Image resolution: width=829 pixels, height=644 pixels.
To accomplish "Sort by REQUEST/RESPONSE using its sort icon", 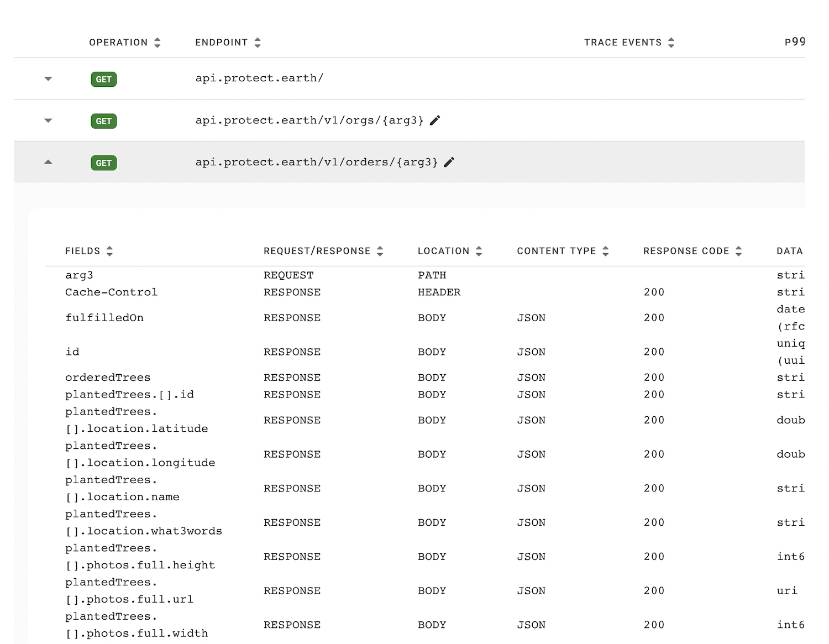I will (380, 250).
